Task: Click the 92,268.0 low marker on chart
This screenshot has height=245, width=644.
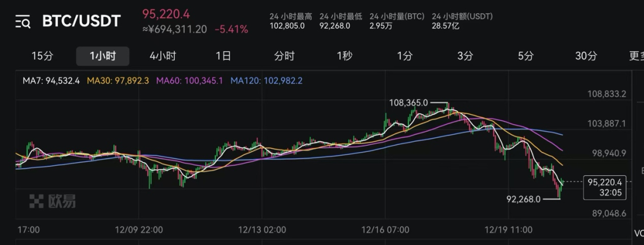Action: pos(524,200)
